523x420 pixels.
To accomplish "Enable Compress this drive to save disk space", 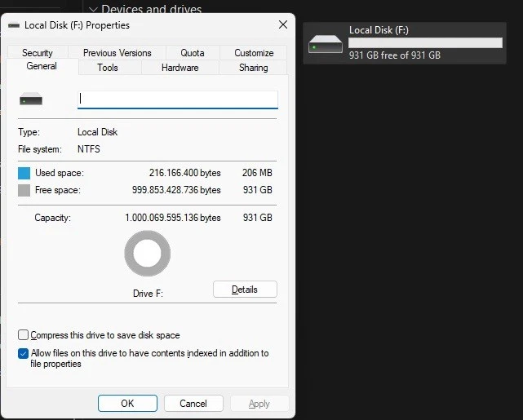I will pyautogui.click(x=23, y=334).
